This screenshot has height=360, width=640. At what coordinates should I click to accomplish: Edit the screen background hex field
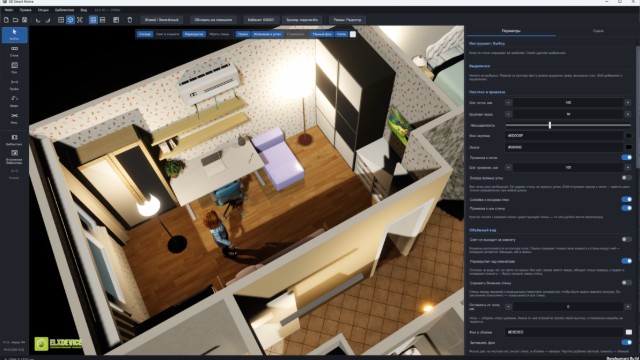[564, 136]
